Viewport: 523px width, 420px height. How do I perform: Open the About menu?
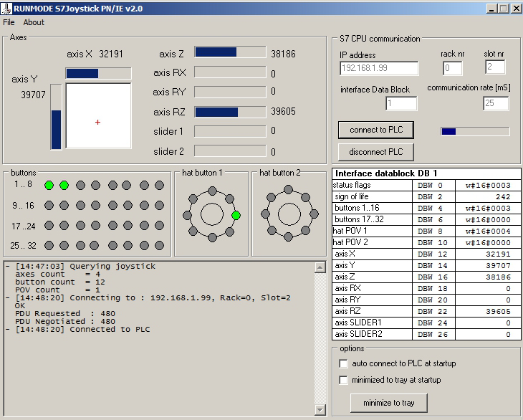[x=34, y=22]
